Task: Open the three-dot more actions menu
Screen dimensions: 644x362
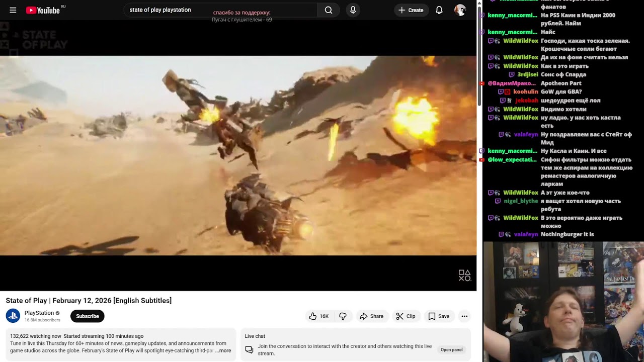Action: [x=464, y=316]
